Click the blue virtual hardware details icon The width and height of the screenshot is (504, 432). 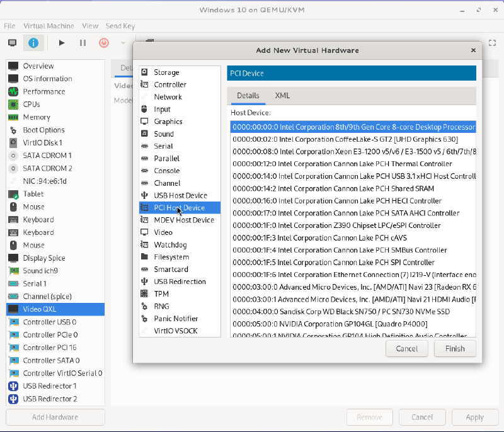[x=33, y=43]
